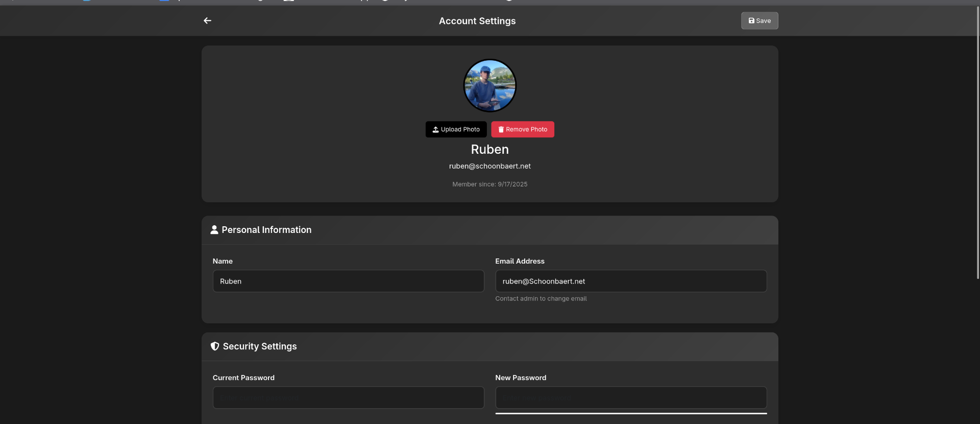The height and width of the screenshot is (424, 980).
Task: Click the shield icon beside Security Settings
Action: coord(215,346)
